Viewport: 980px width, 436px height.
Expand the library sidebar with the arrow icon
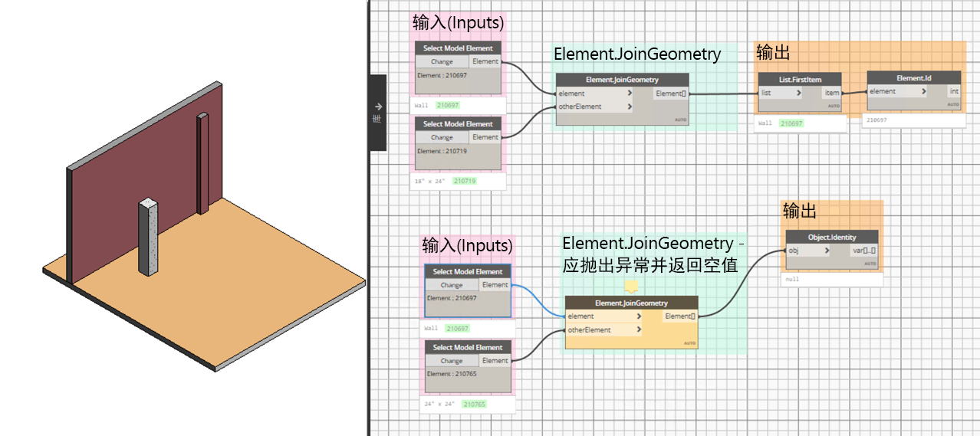(377, 107)
